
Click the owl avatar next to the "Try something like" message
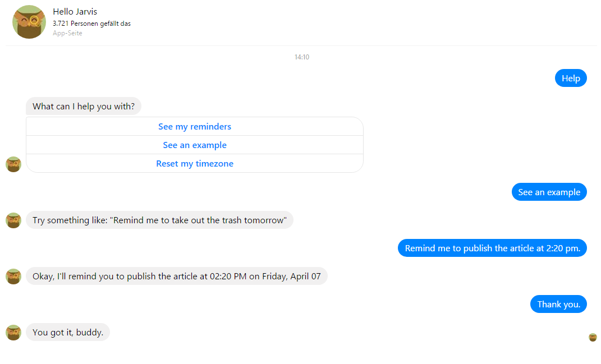[x=13, y=220]
